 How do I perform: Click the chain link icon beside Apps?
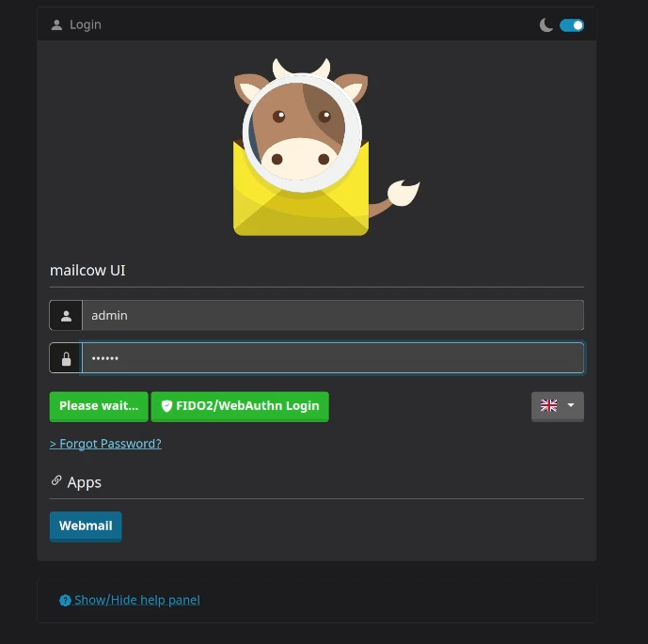(56, 480)
